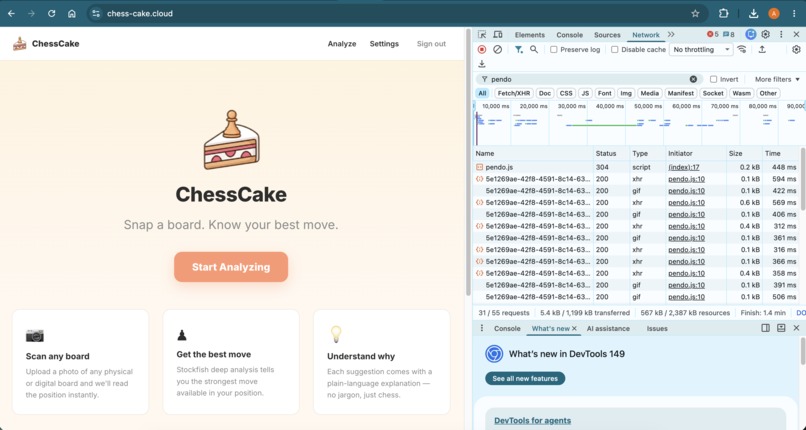View site information icon in address bar
The image size is (806, 430).
[96, 13]
